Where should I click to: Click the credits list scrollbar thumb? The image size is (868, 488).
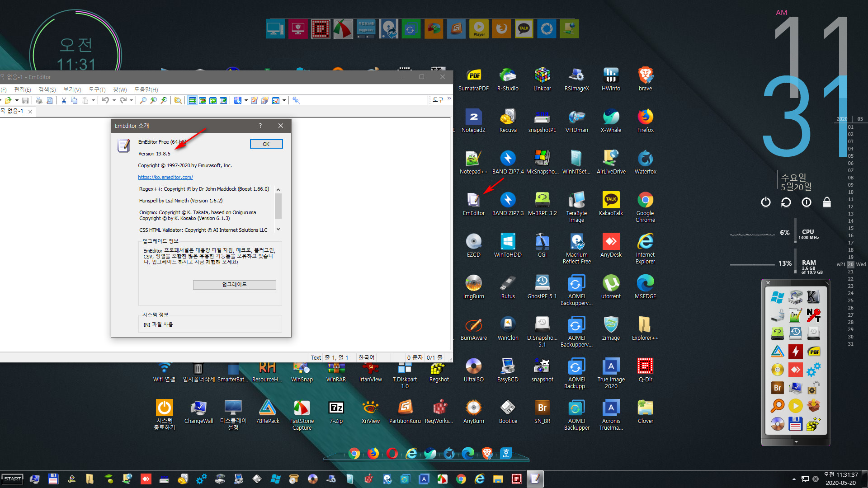click(x=278, y=206)
